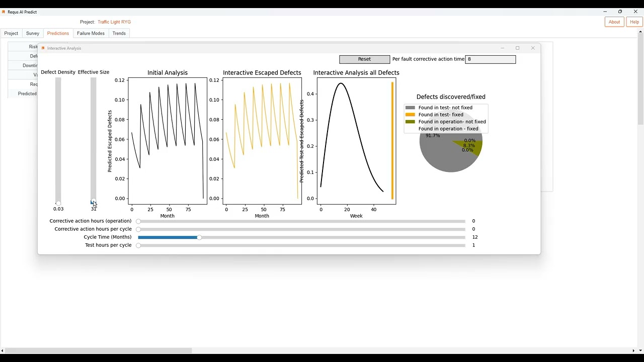This screenshot has height=362, width=644.
Task: Click the Traffic Light RYG project name
Action: (x=114, y=22)
